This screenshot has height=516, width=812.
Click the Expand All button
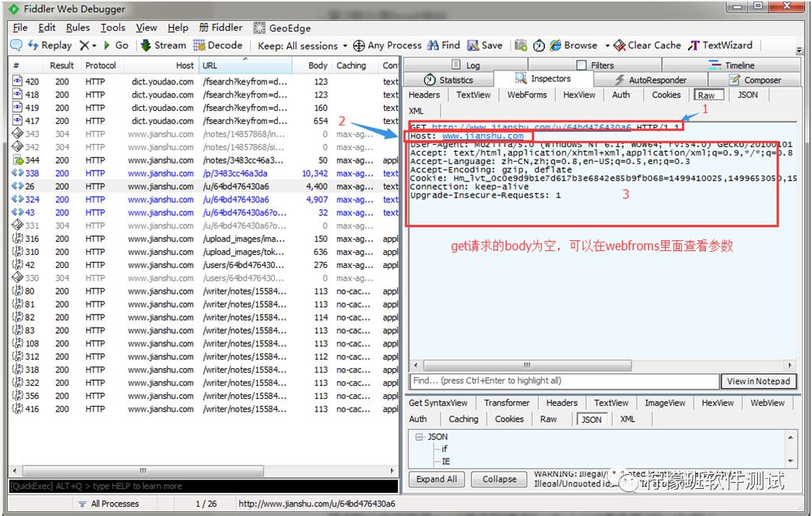tap(437, 480)
